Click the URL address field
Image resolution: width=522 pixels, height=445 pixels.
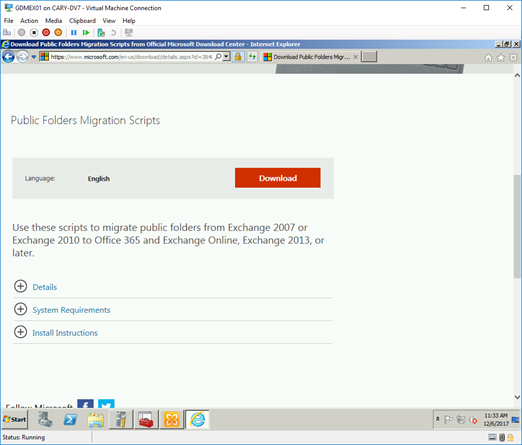coord(131,57)
